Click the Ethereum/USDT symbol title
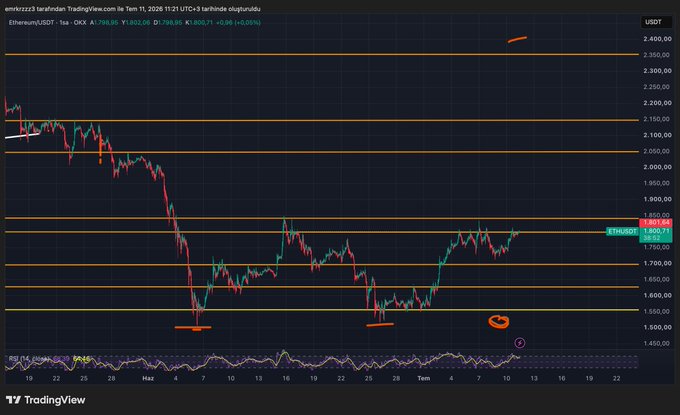This screenshot has height=415, width=680. [32, 23]
